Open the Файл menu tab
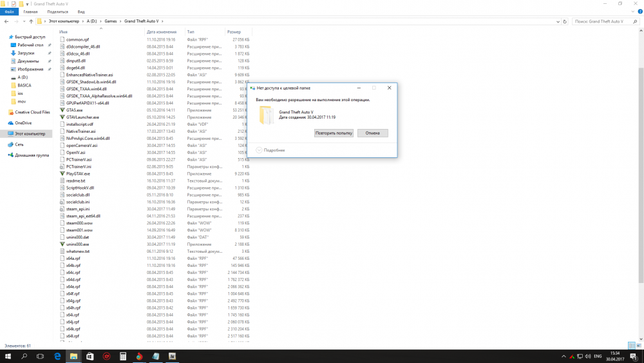The width and height of the screenshot is (644, 363). [x=9, y=12]
